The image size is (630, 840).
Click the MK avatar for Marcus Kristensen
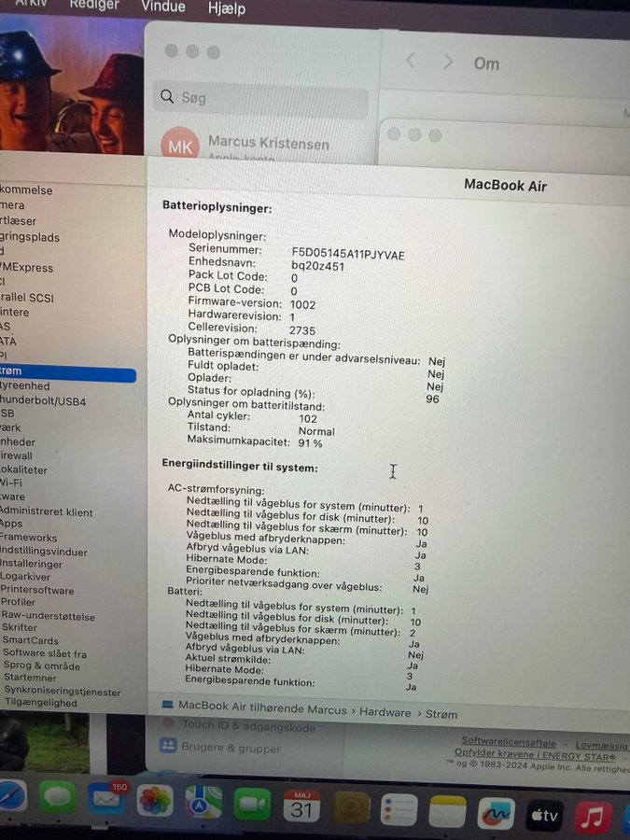pyautogui.click(x=180, y=146)
